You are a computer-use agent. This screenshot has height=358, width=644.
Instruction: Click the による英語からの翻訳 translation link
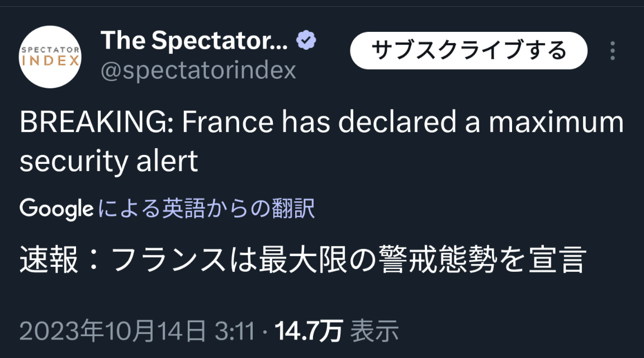(206, 209)
